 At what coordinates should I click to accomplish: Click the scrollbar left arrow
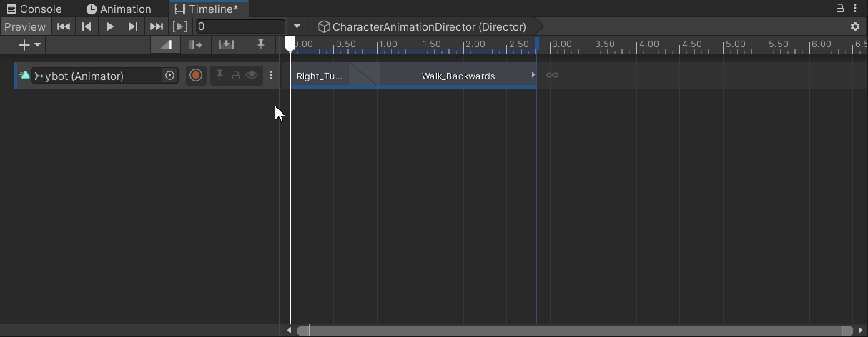coord(289,331)
